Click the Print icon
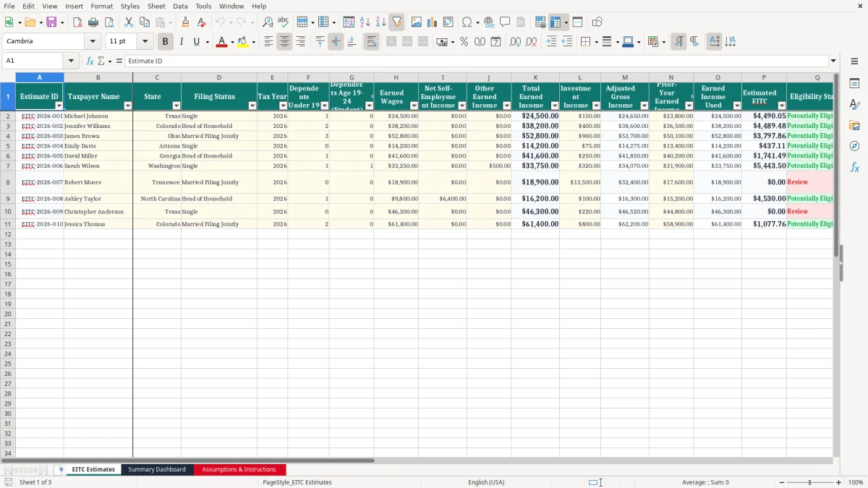The height and width of the screenshot is (488, 868). [x=93, y=22]
